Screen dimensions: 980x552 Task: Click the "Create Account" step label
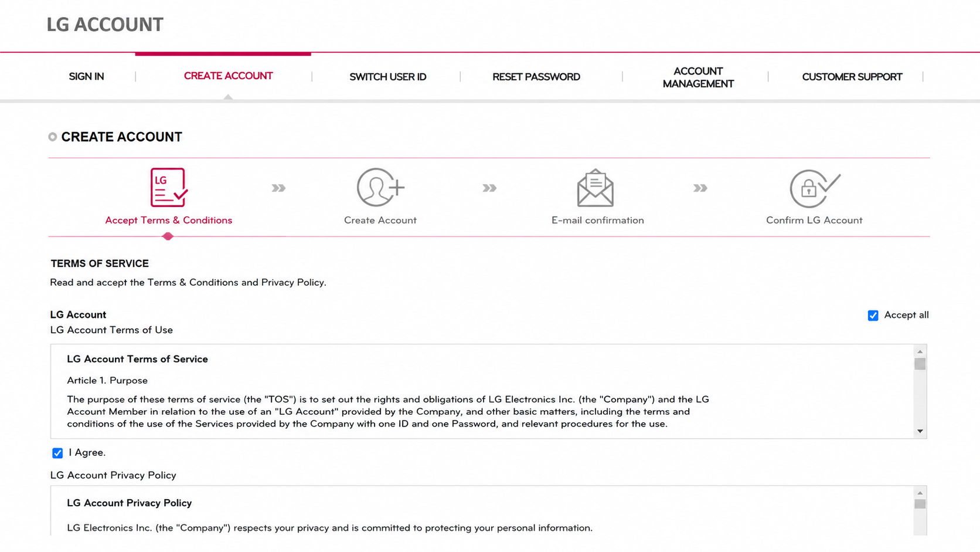point(380,221)
